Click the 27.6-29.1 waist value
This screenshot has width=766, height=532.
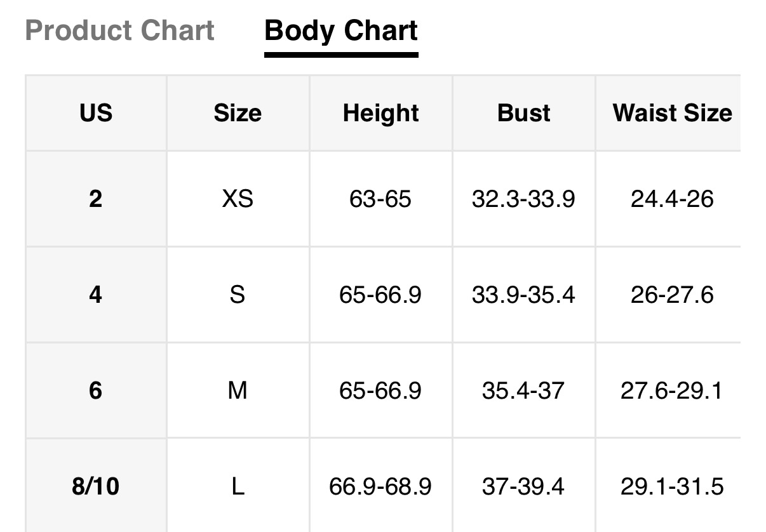tap(671, 390)
